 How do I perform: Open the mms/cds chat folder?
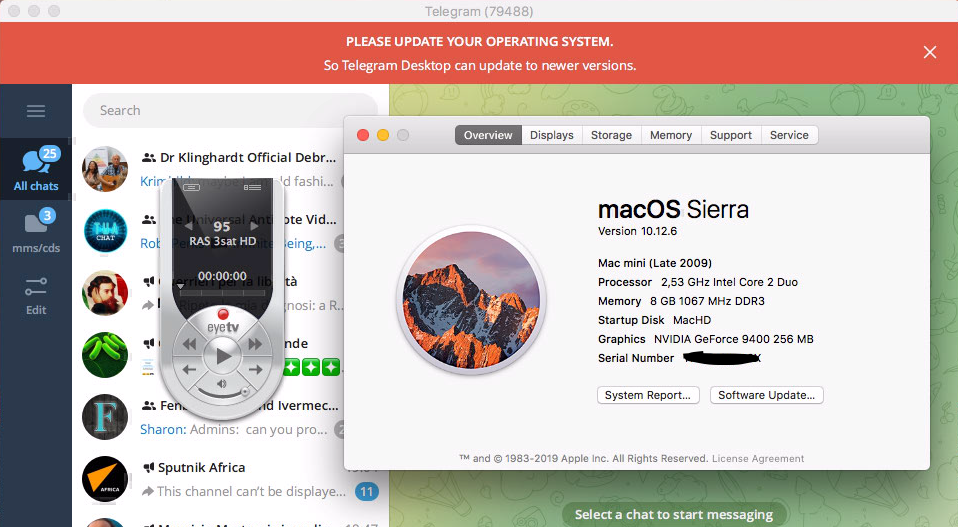pos(36,231)
